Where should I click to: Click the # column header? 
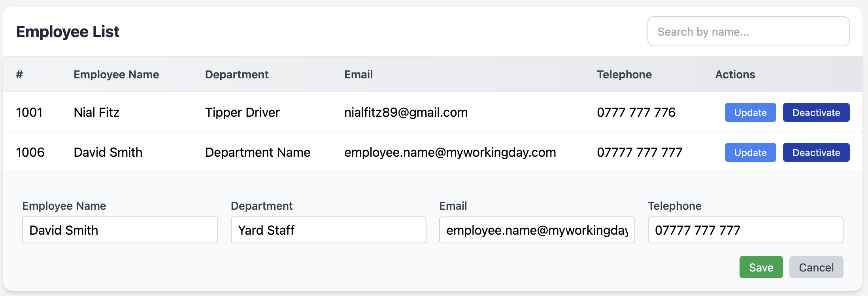tap(19, 74)
